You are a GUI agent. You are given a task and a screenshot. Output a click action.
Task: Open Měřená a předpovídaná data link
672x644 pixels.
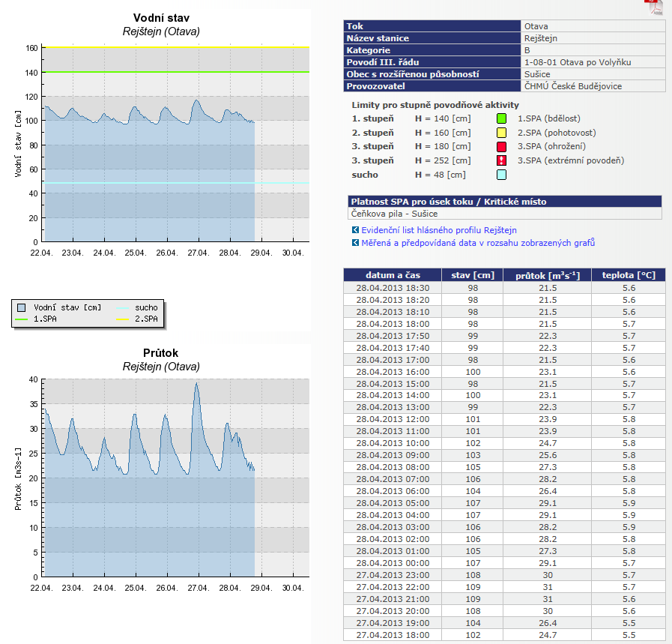coord(478,243)
